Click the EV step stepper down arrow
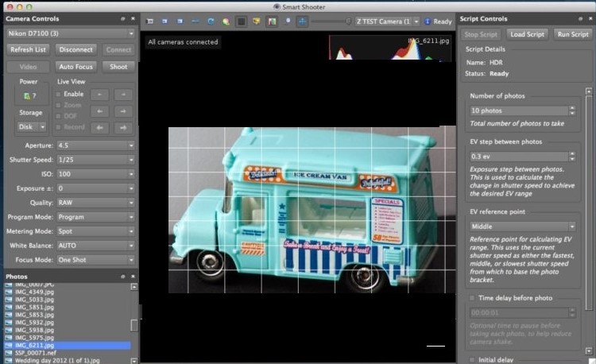Screen dimensions: 596x364 572,159
